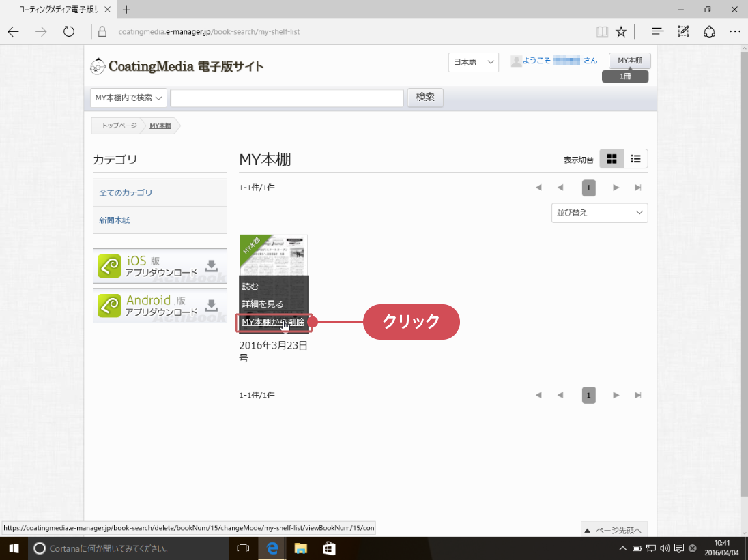Open the 日本語 language dropdown
Image resolution: width=748 pixels, height=560 pixels.
[x=473, y=62]
